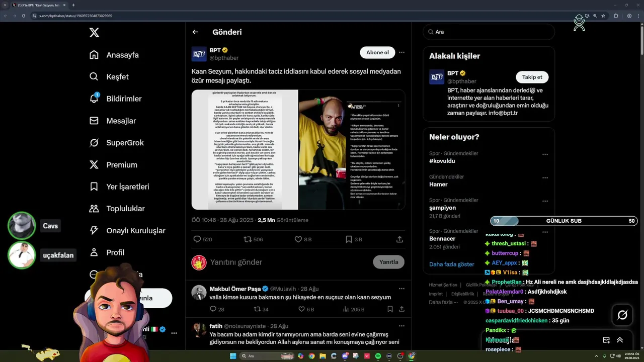Click the reply icon showing 520
Viewport: 644px width, 362px height.
[x=197, y=239]
